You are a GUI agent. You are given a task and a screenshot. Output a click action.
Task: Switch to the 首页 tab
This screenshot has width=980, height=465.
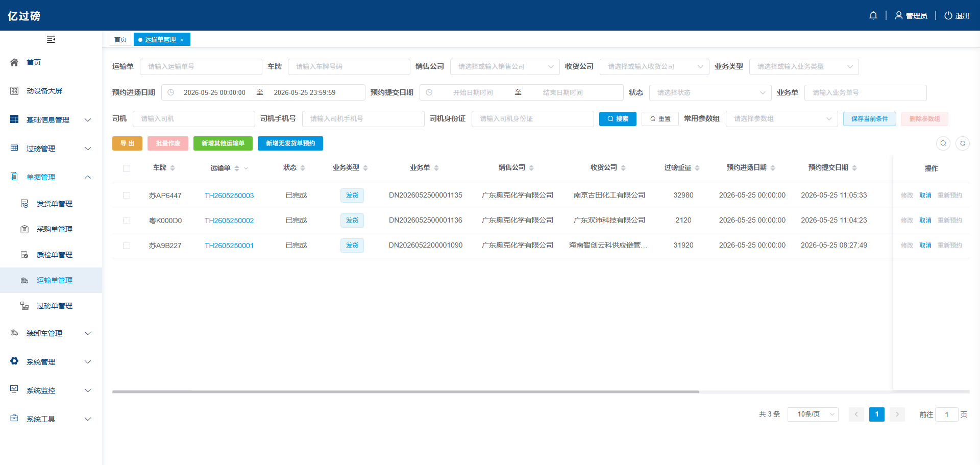point(120,39)
